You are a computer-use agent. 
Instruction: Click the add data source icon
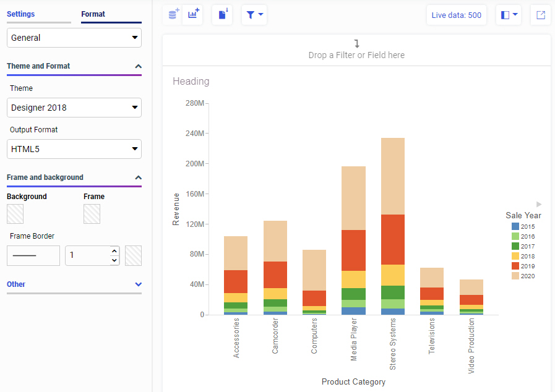(173, 15)
